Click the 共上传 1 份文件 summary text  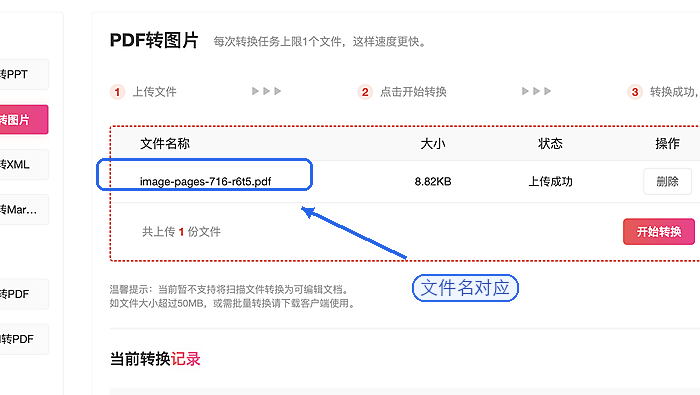[x=181, y=232]
